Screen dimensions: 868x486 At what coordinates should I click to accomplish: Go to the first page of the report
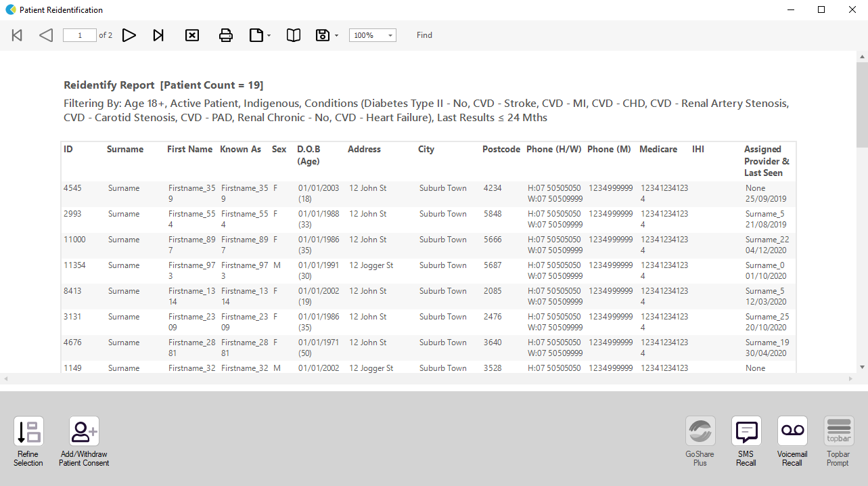point(17,35)
